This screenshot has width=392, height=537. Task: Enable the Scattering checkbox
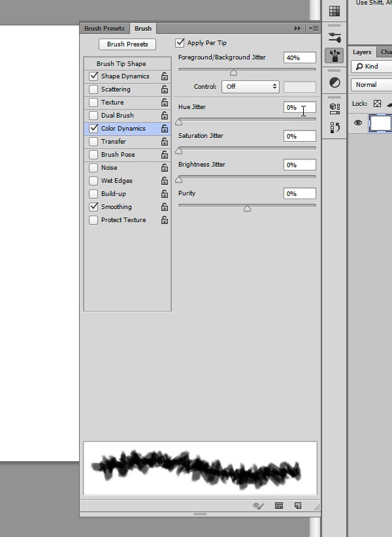click(x=94, y=89)
